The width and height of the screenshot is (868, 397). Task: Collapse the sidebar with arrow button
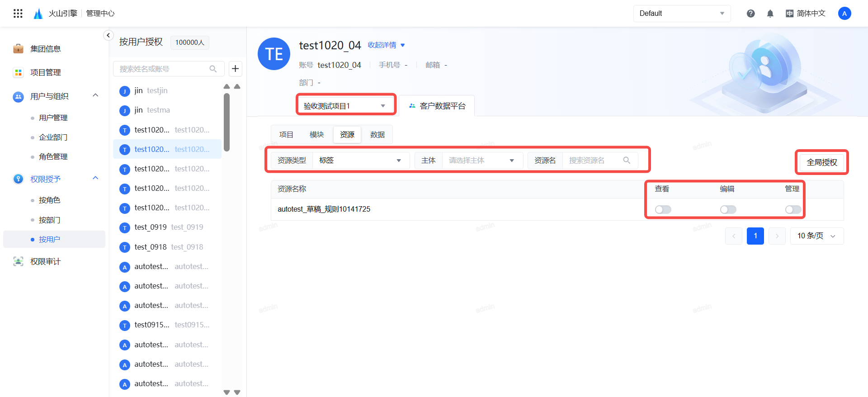pyautogui.click(x=108, y=35)
